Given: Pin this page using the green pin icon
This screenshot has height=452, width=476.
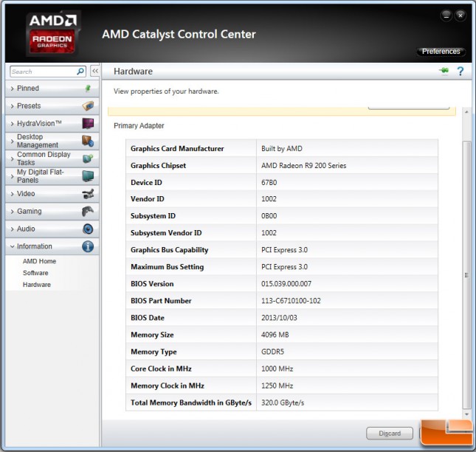Looking at the screenshot, I should tap(444, 71).
